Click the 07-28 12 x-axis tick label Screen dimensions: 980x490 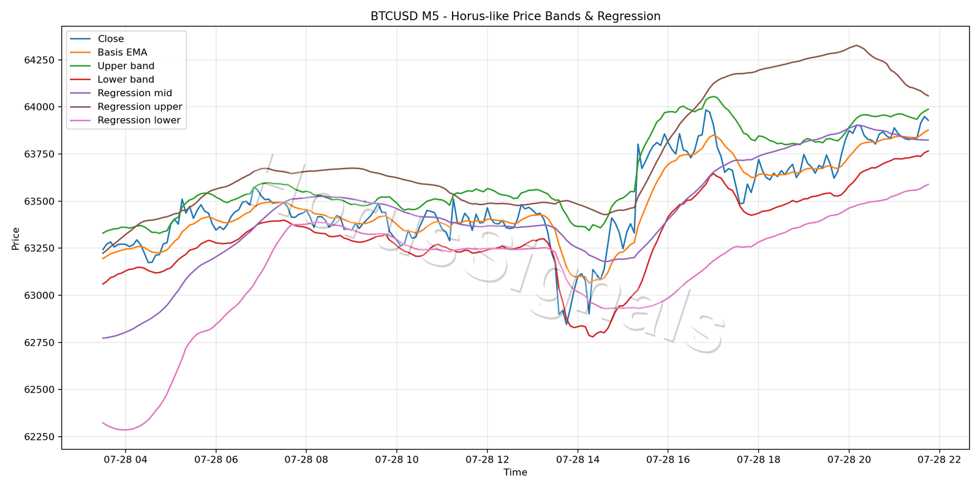[x=487, y=459]
